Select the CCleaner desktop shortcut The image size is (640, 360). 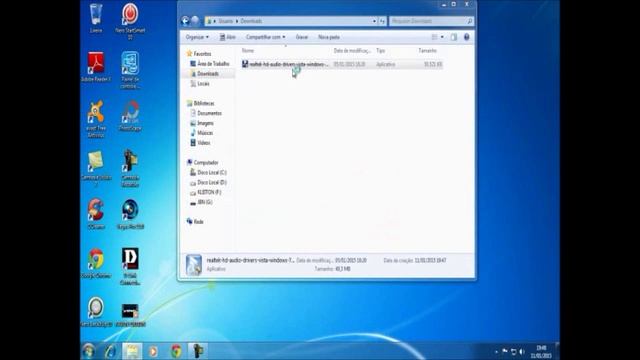(x=96, y=214)
